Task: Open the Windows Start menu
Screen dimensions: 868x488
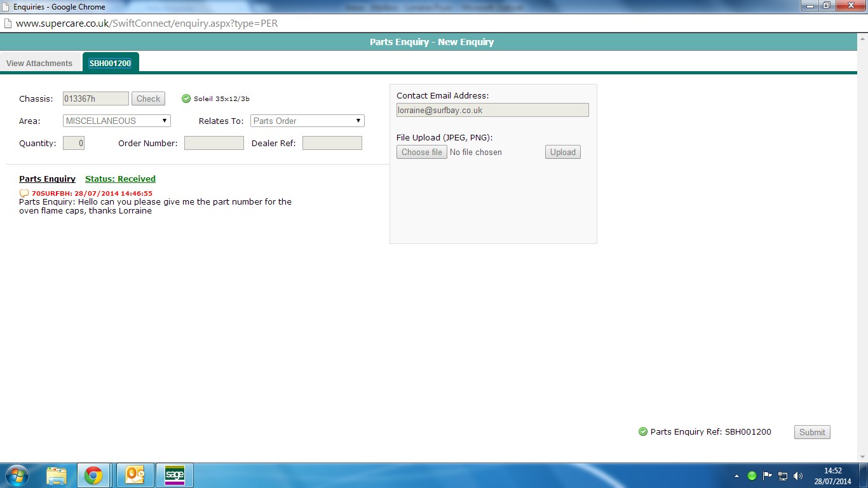Action: pyautogui.click(x=17, y=475)
